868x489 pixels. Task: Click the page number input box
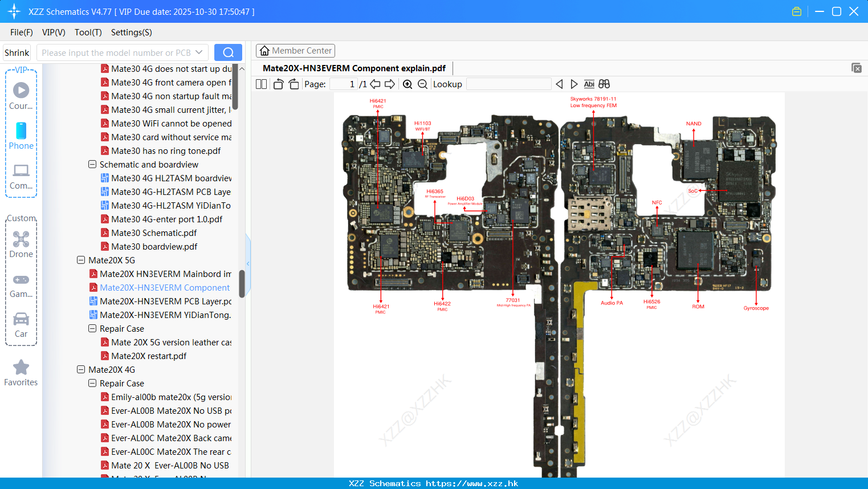(344, 84)
